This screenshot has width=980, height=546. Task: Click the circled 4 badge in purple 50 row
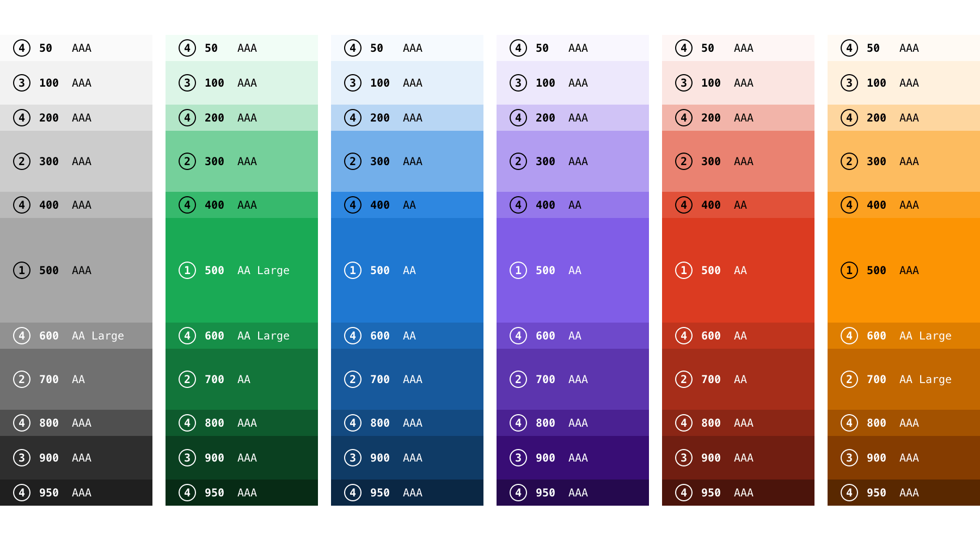518,48
